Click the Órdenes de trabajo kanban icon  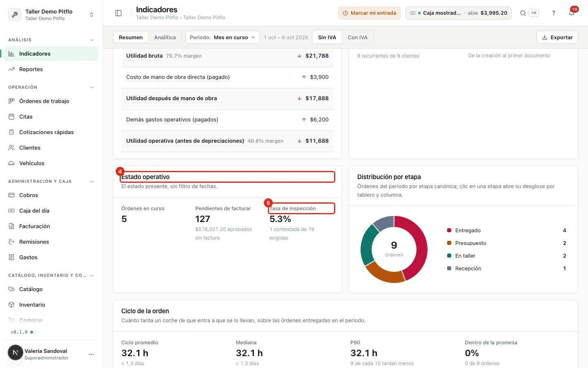(11, 101)
